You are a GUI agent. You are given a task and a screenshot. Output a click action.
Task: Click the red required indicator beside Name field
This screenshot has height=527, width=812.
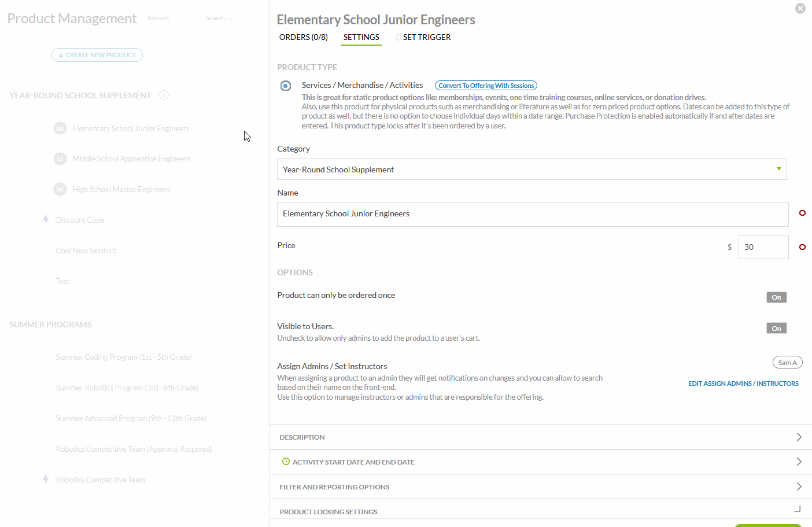(802, 213)
